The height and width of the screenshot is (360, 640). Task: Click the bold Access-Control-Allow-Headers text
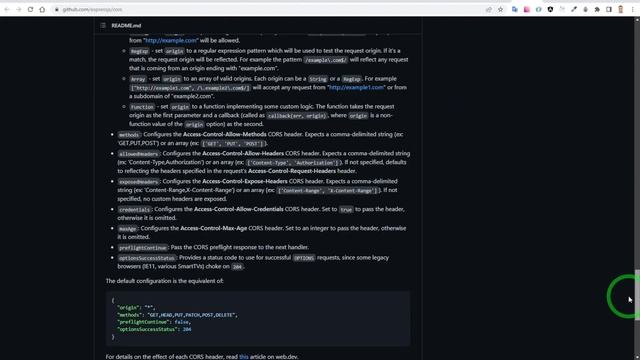[x=243, y=153]
